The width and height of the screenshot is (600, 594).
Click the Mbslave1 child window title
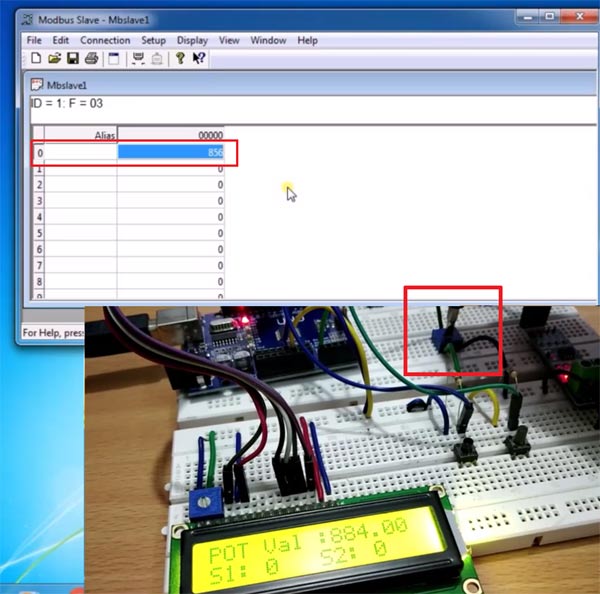click(x=67, y=85)
